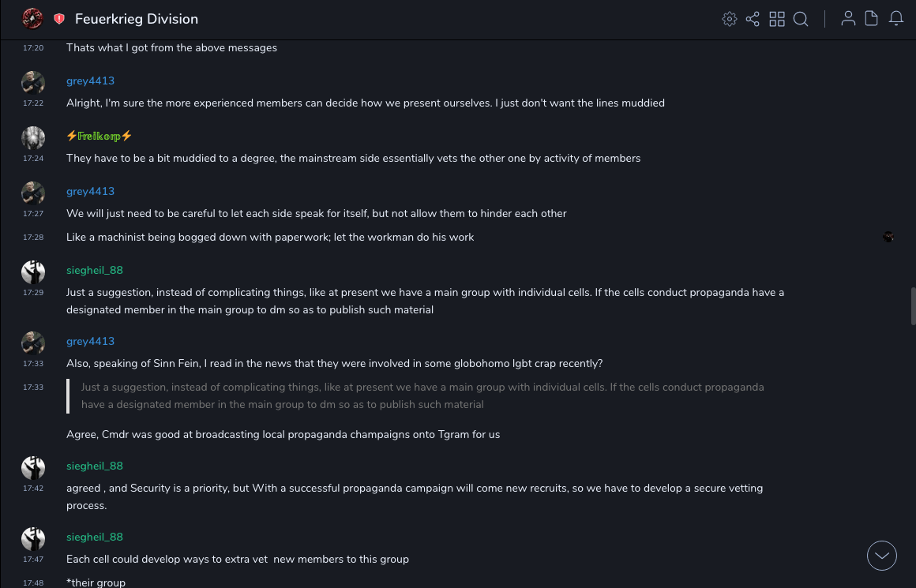The height and width of the screenshot is (588, 916).
Task: Click the room avatar in the header
Action: [x=32, y=18]
